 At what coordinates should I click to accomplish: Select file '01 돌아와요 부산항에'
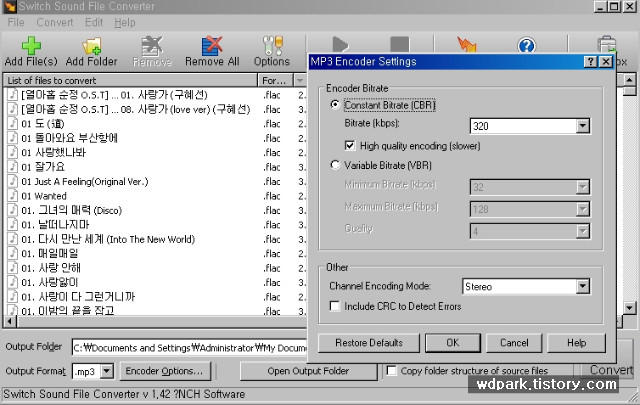pyautogui.click(x=69, y=138)
